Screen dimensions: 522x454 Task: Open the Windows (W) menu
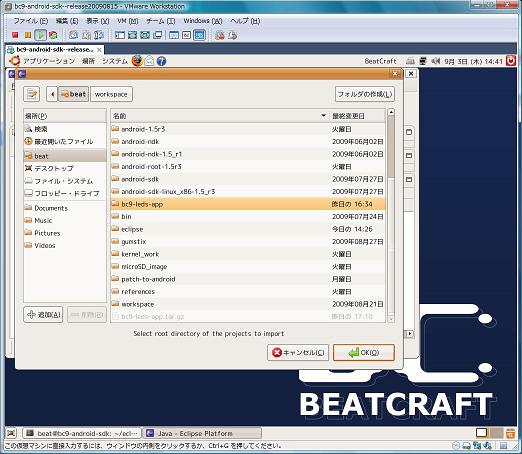click(x=203, y=21)
